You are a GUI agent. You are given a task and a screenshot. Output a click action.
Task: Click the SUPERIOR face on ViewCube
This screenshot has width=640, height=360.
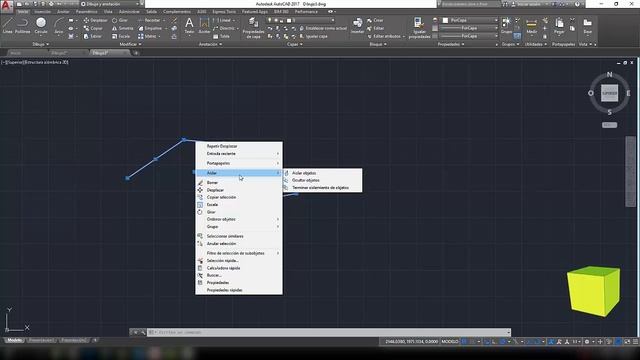(609, 93)
